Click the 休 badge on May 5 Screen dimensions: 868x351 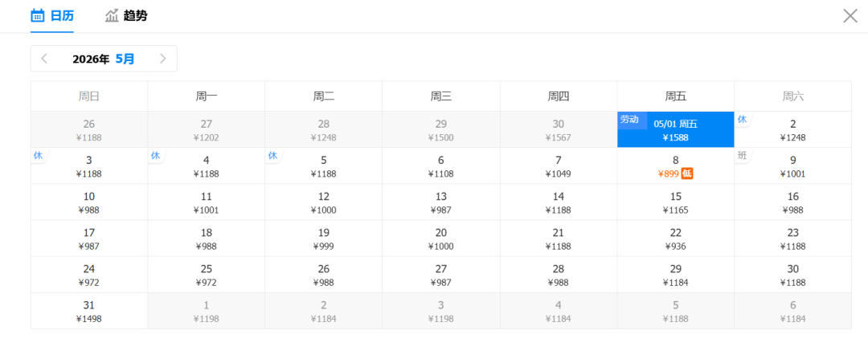(x=272, y=155)
